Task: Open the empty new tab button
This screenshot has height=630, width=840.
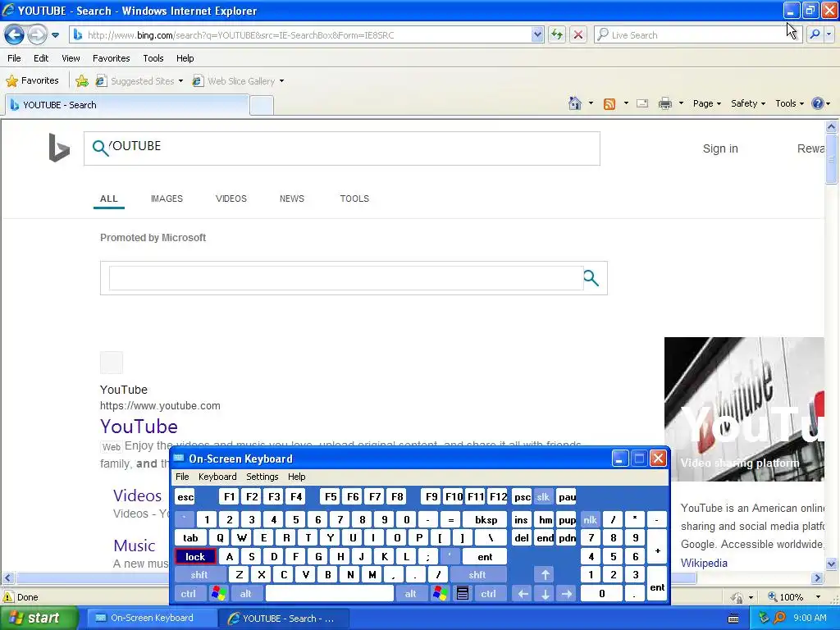Action: click(262, 105)
